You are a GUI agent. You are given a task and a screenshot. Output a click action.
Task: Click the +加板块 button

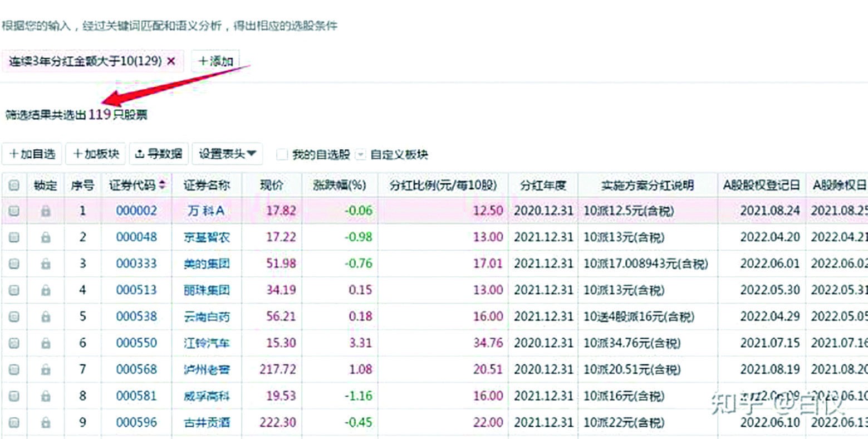[96, 154]
